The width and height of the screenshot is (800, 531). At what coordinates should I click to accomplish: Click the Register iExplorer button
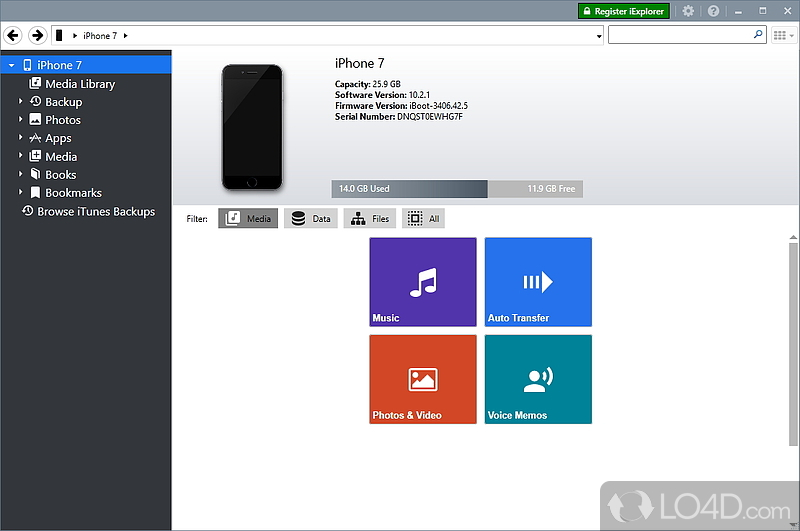pos(621,11)
